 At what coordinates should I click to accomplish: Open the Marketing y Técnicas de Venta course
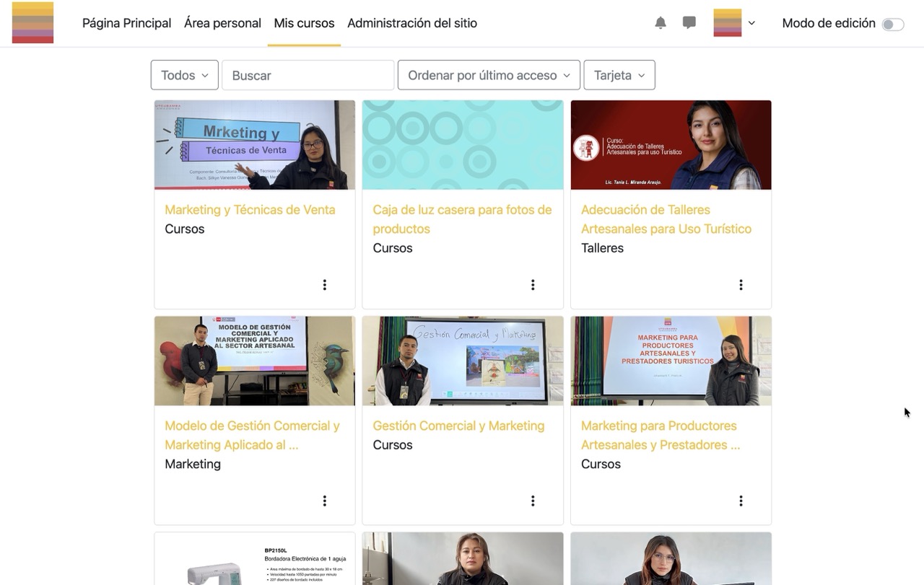point(250,209)
